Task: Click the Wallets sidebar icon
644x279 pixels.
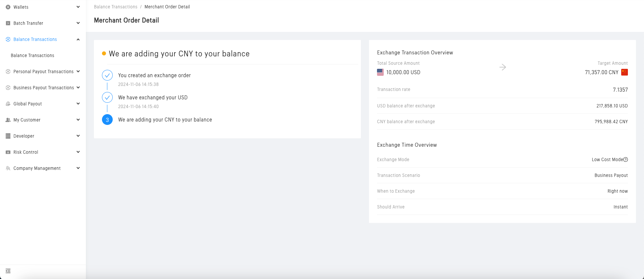Action: 8,7
